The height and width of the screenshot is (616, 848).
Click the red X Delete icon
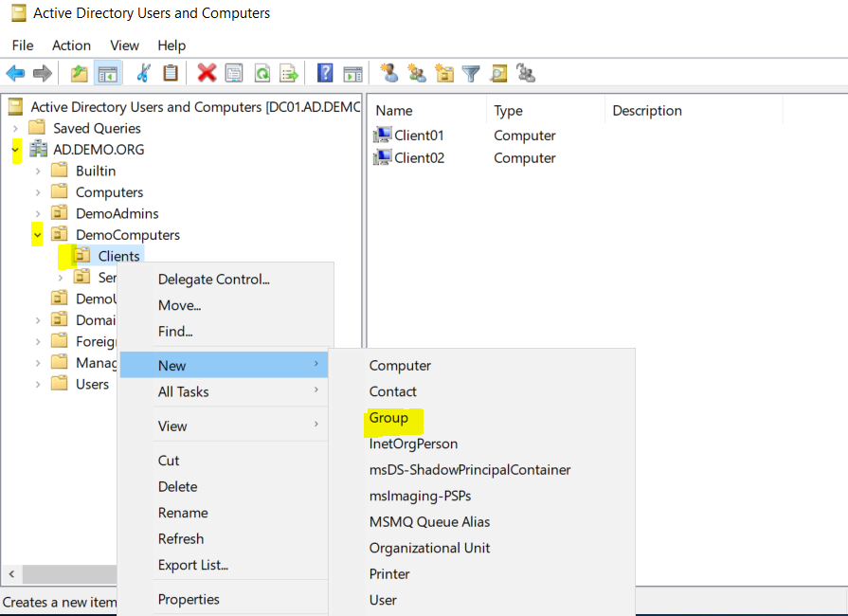(207, 73)
